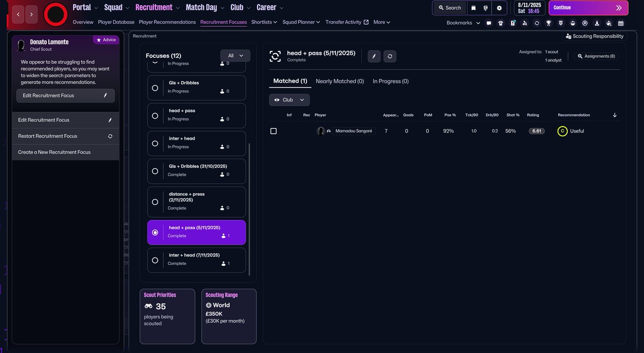Open the round board bookmark icon
The height and width of the screenshot is (353, 644).
pyautogui.click(x=585, y=23)
